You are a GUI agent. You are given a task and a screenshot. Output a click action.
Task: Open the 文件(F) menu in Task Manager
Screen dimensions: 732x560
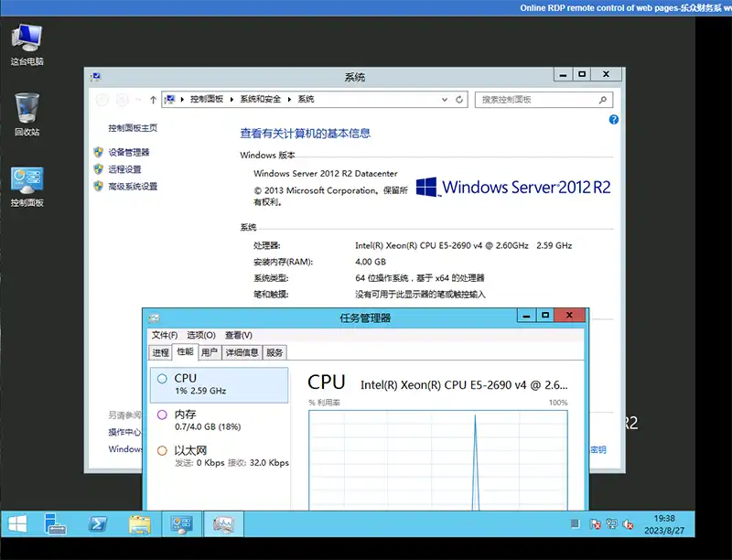pyautogui.click(x=165, y=335)
